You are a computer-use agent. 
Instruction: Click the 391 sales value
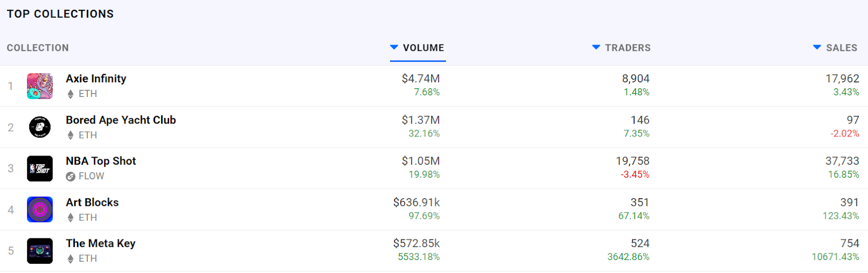[850, 202]
